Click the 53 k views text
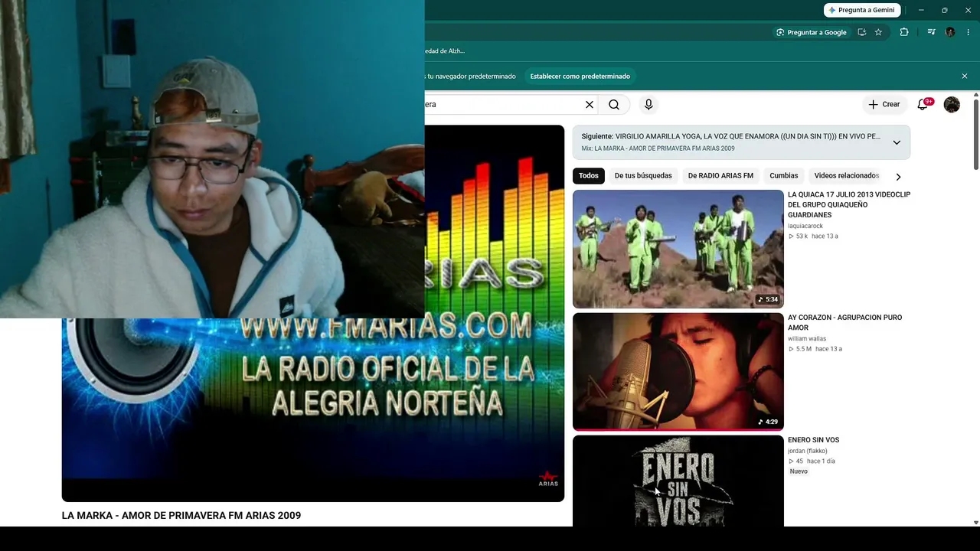This screenshot has height=551, width=980. click(x=801, y=236)
